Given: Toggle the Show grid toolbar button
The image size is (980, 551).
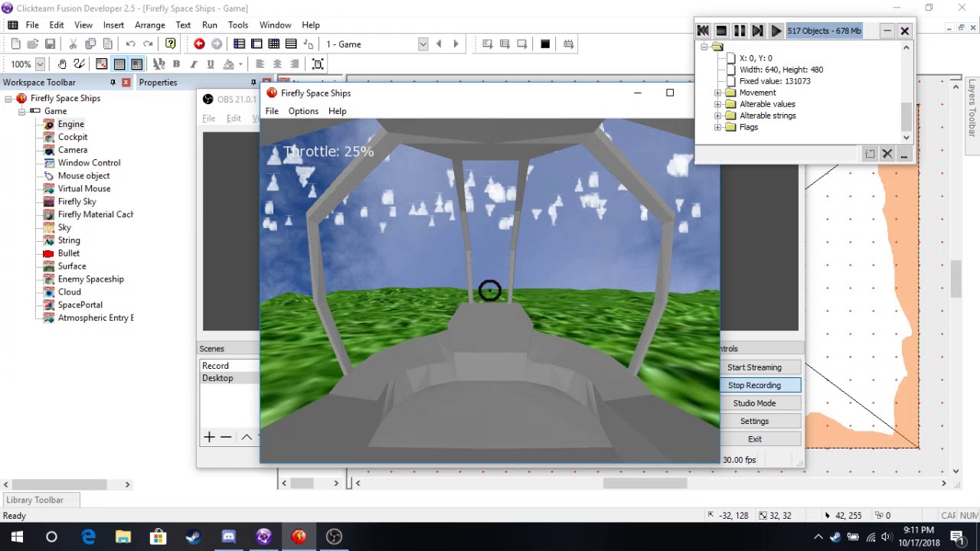Looking at the screenshot, I should 119,64.
